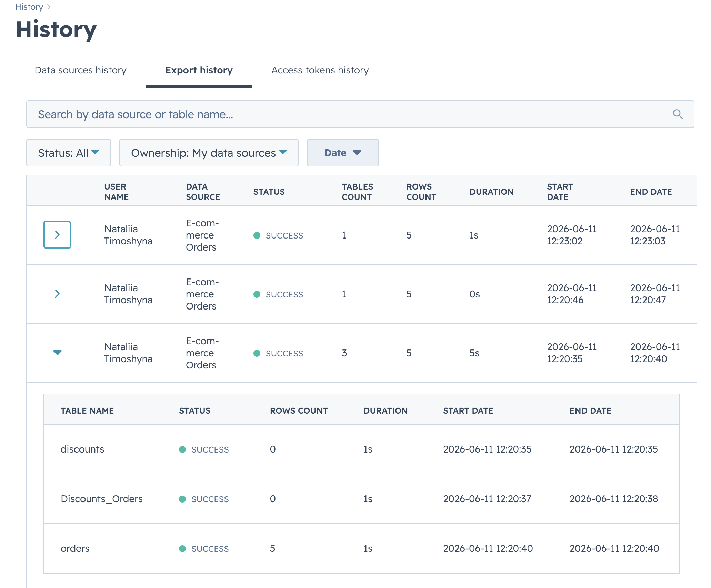Open the Date filter dropdown

(x=343, y=153)
